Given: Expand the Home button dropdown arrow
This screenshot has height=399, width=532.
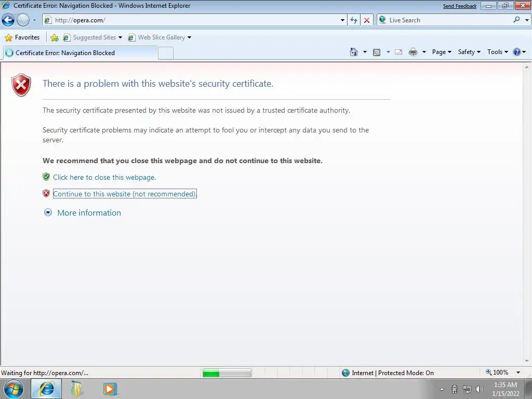Looking at the screenshot, I should [x=365, y=52].
